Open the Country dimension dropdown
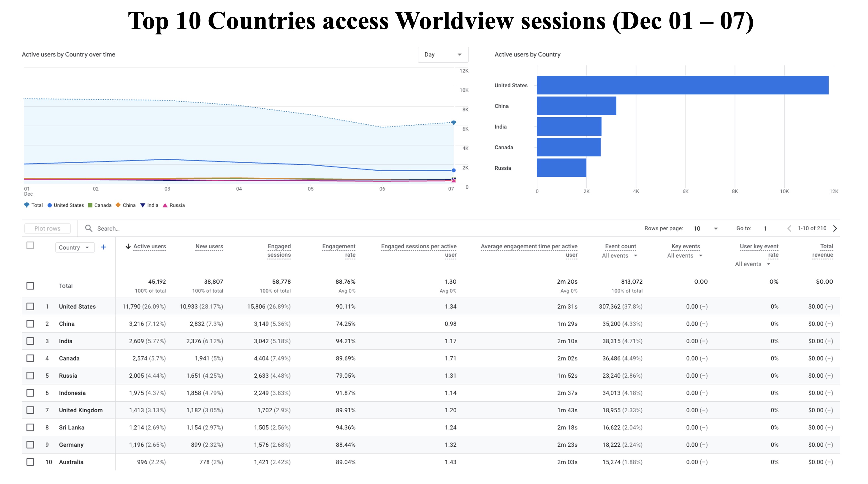 [x=74, y=248]
